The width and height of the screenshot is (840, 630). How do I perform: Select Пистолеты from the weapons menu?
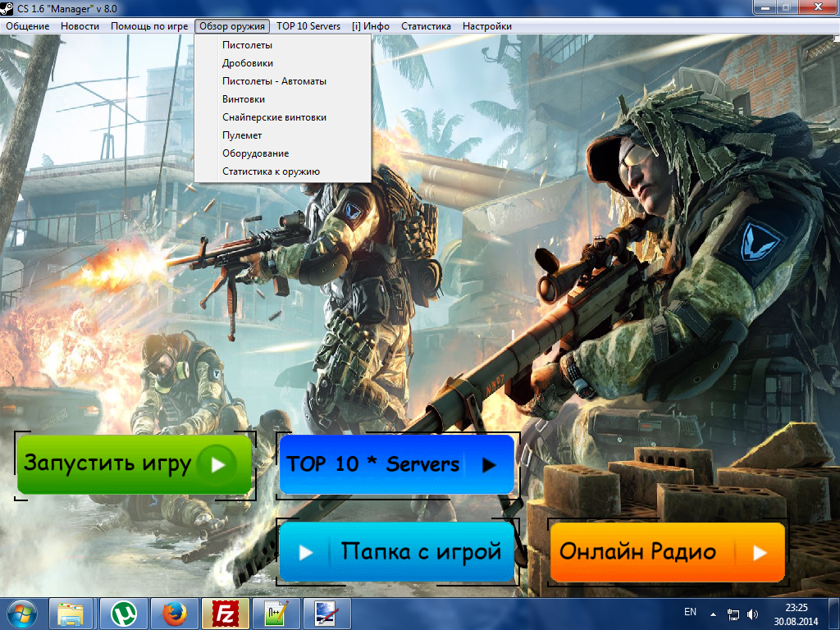[282, 45]
